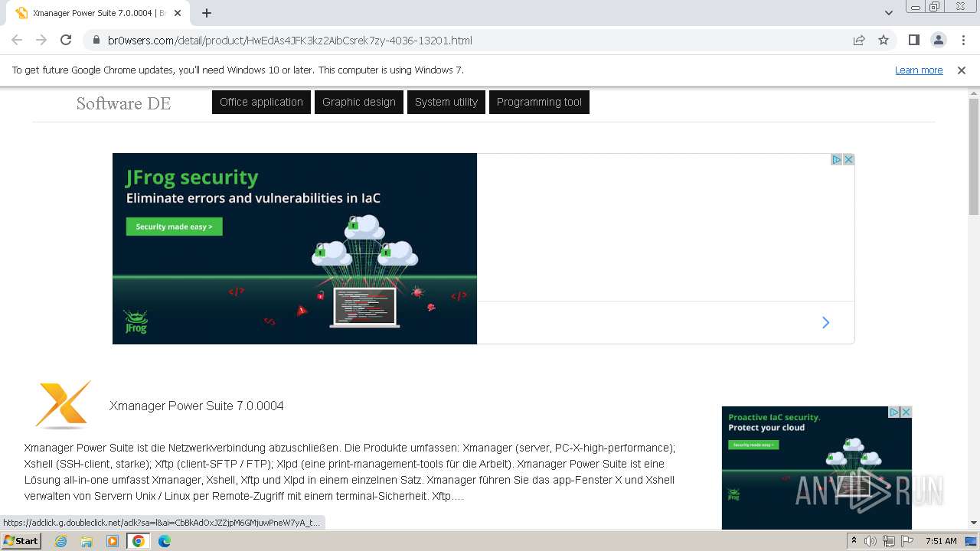
Task: Open the volume speaker tray icon
Action: pyautogui.click(x=871, y=541)
